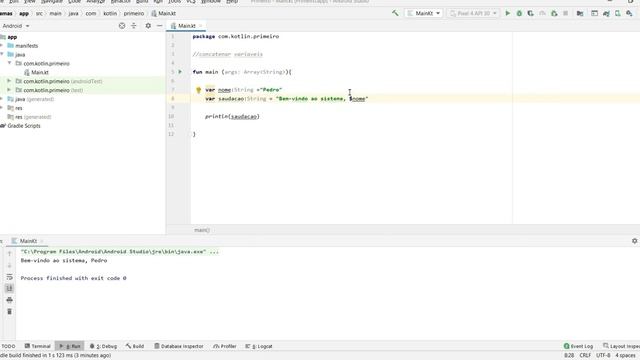The image size is (640, 360).
Task: Open the Event Log button
Action: [578, 346]
